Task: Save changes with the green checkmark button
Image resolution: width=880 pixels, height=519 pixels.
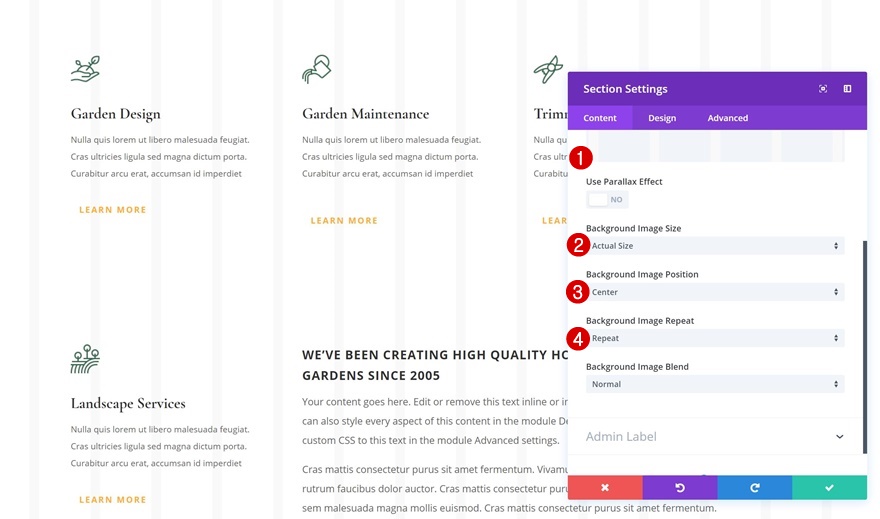Action: point(829,487)
